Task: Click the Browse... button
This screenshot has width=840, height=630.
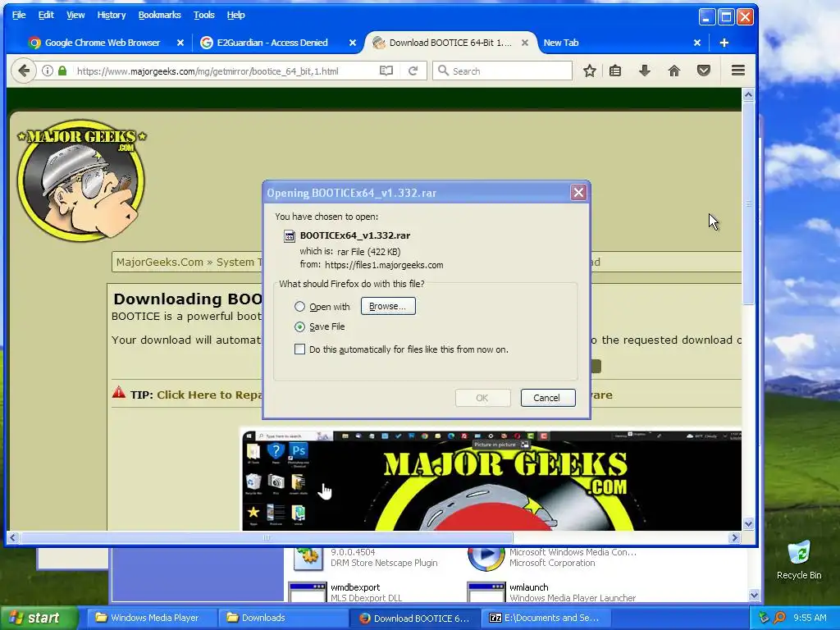Action: pyautogui.click(x=388, y=307)
